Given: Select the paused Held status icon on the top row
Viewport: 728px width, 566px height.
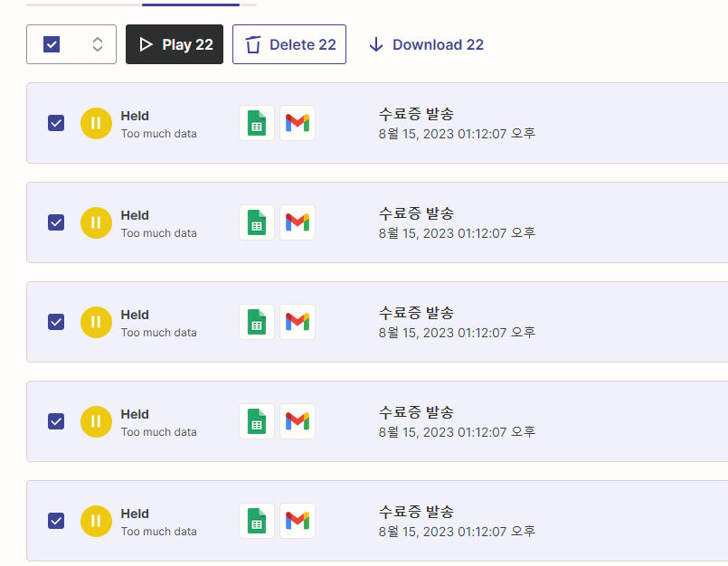Looking at the screenshot, I should pos(96,123).
